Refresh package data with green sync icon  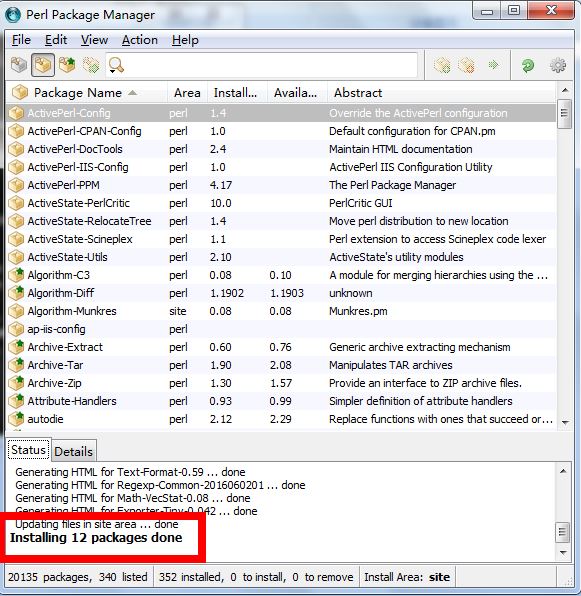pyautogui.click(x=528, y=65)
